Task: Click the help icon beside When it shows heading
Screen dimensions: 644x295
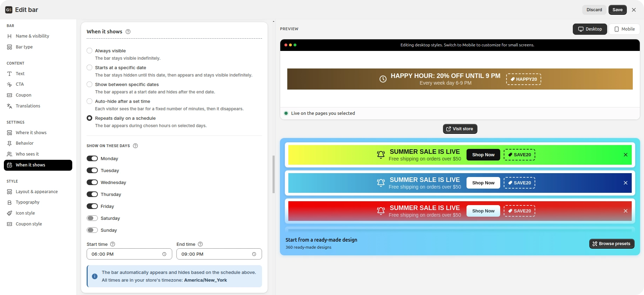Action: pos(128,32)
